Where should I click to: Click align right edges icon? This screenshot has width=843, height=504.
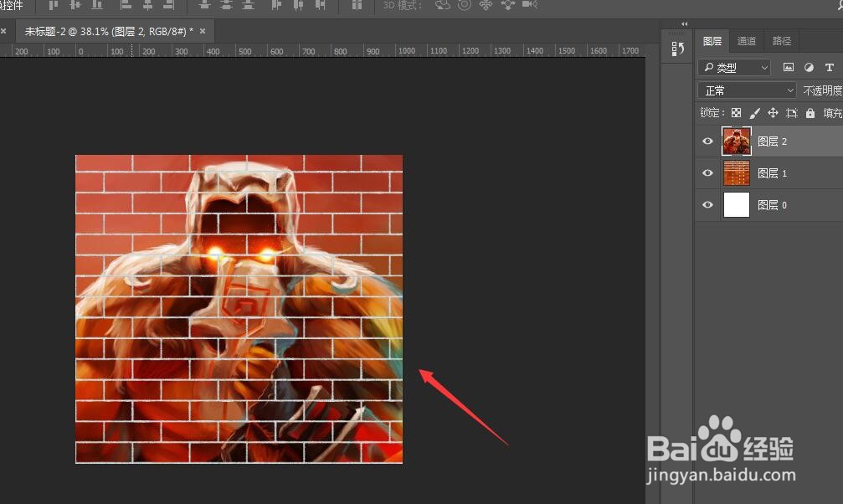pos(169,5)
